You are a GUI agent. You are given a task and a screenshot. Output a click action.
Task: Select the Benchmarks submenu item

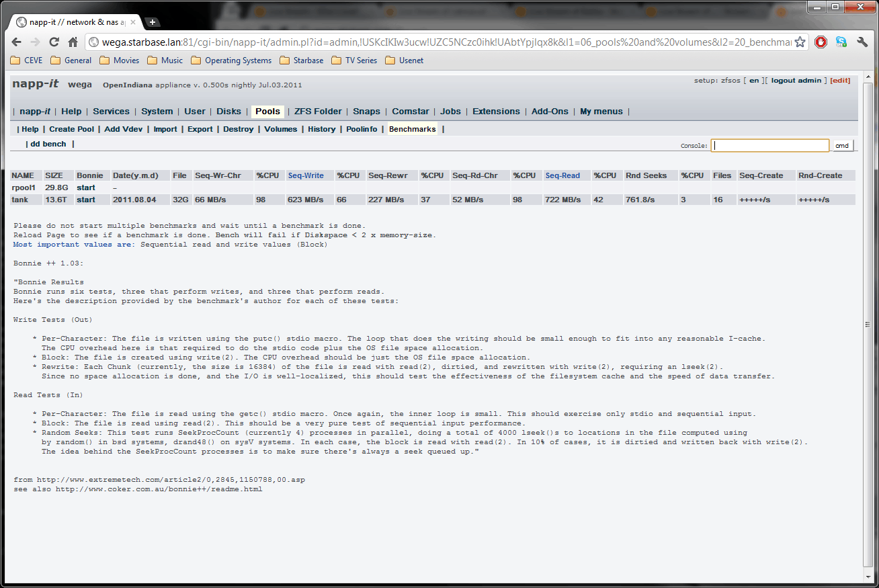point(413,129)
